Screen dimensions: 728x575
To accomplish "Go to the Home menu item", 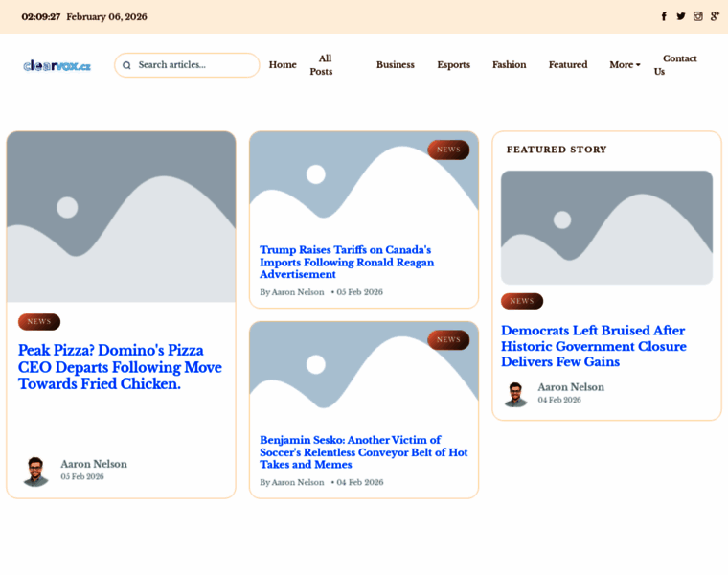I will tap(283, 65).
